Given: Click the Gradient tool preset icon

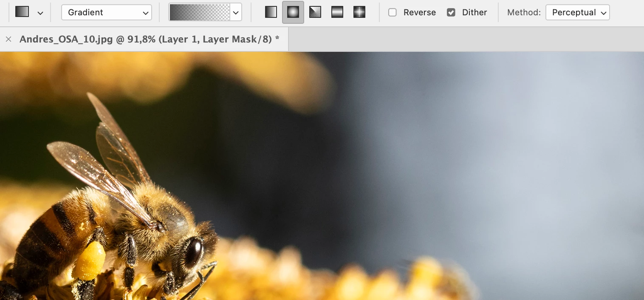Looking at the screenshot, I should click(x=22, y=12).
